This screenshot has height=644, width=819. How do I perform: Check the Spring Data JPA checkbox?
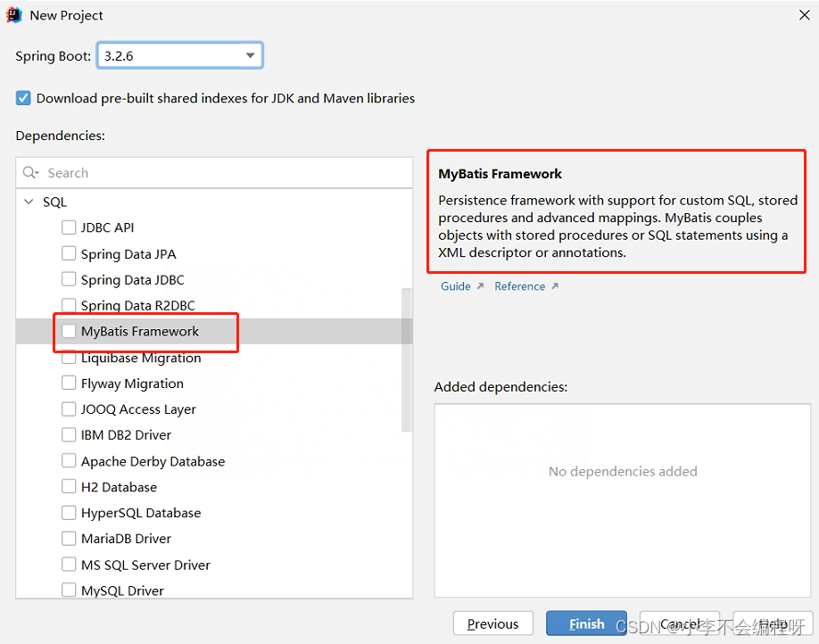click(69, 253)
